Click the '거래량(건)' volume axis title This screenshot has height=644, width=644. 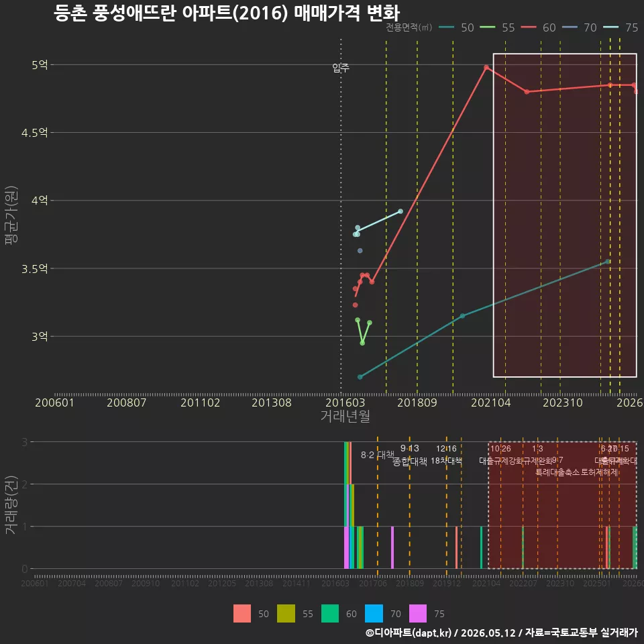[10, 504]
